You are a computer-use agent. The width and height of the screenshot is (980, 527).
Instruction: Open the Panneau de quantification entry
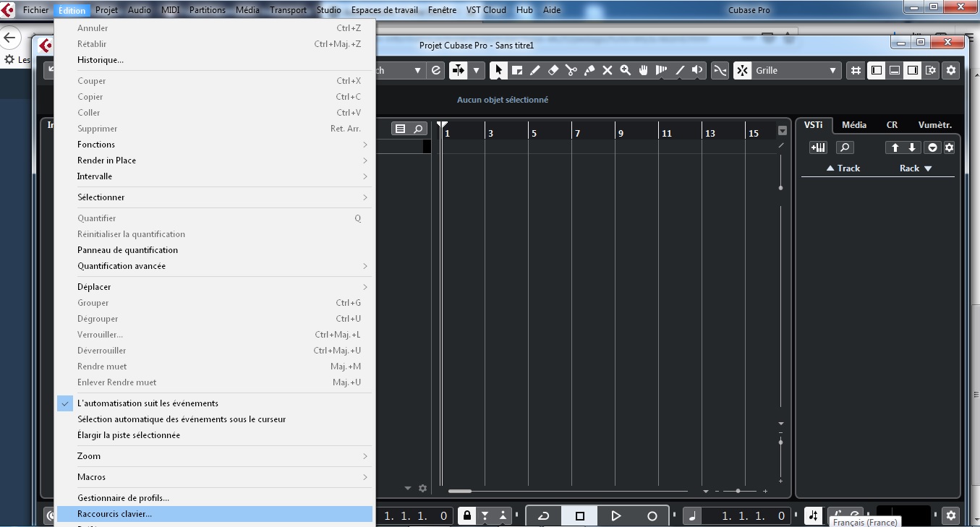(214, 250)
